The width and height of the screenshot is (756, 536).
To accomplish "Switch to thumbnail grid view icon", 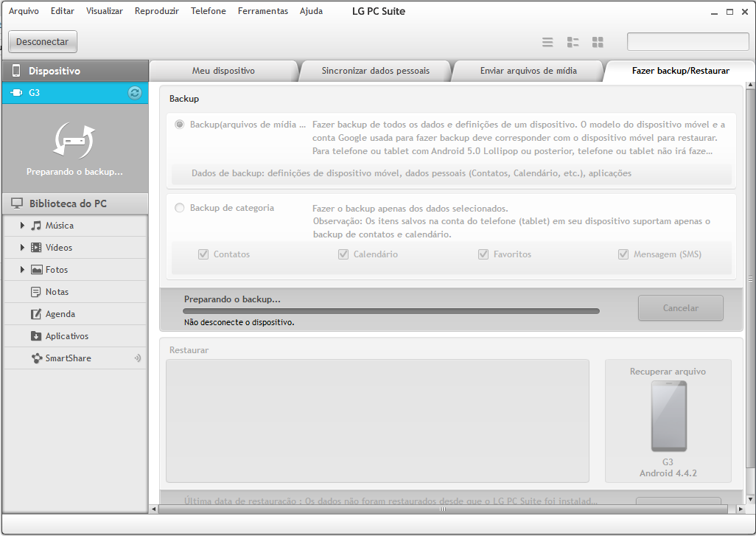I will 598,42.
